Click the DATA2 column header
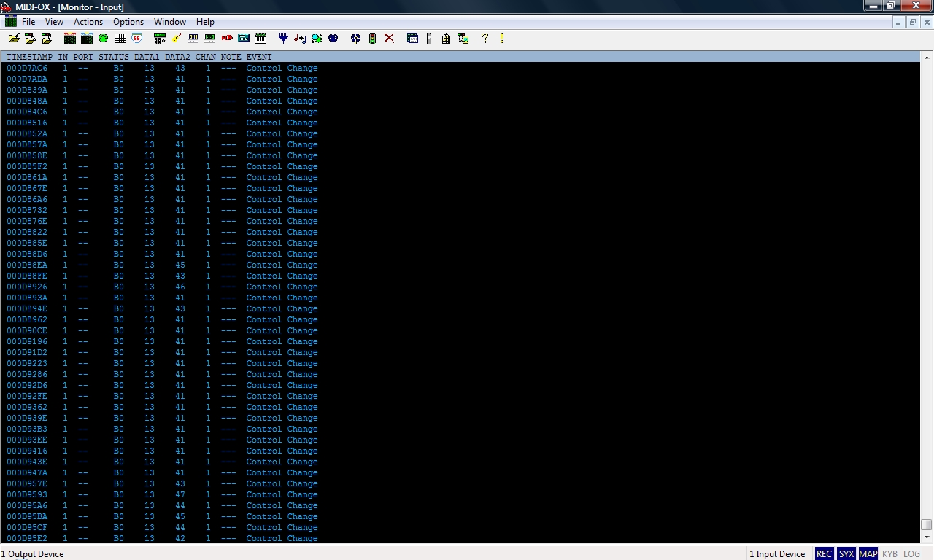Screen dimensions: 934x560 pyautogui.click(x=177, y=57)
